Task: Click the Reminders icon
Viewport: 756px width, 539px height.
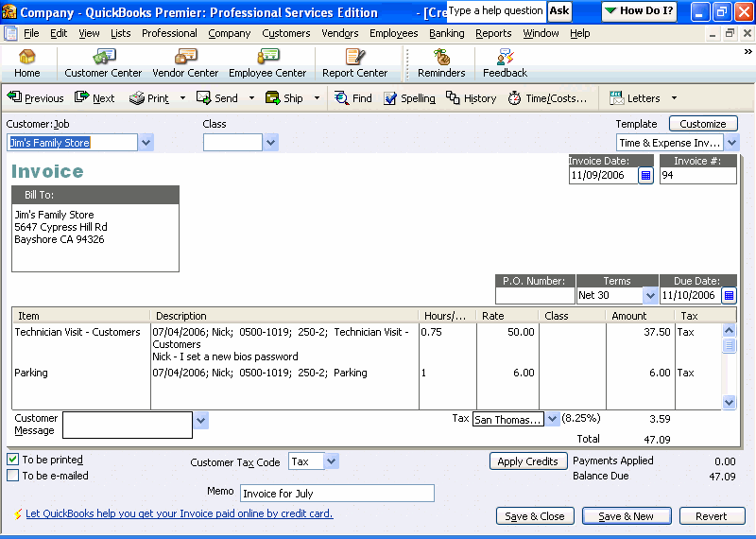Action: (x=441, y=63)
